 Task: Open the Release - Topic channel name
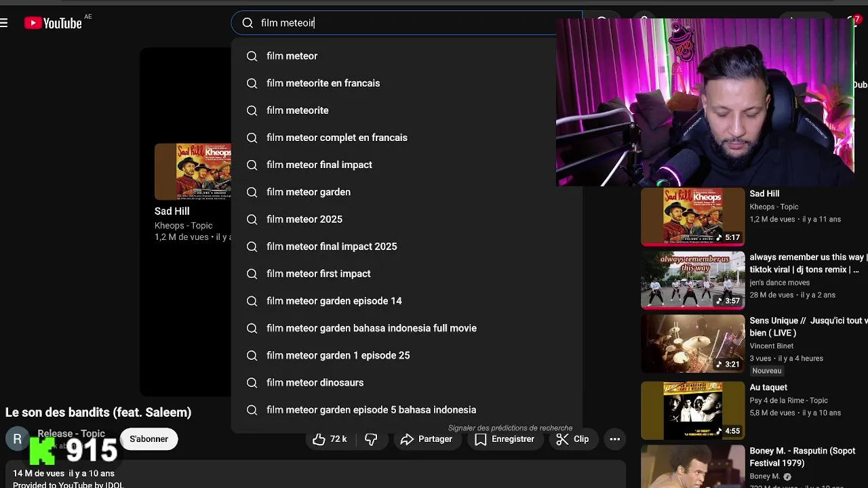pos(71,434)
